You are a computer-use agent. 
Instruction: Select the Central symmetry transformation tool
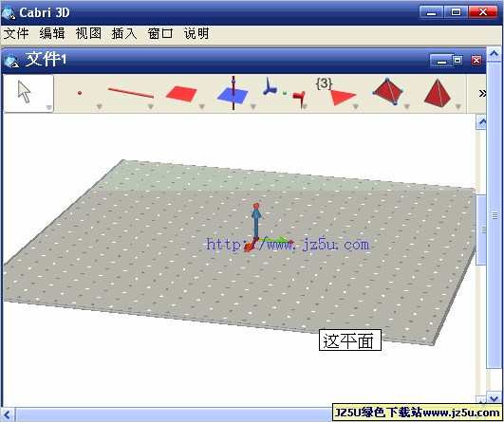pyautogui.click(x=284, y=92)
